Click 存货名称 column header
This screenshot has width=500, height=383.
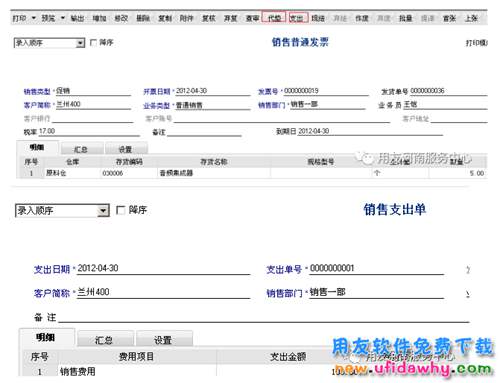pos(214,162)
